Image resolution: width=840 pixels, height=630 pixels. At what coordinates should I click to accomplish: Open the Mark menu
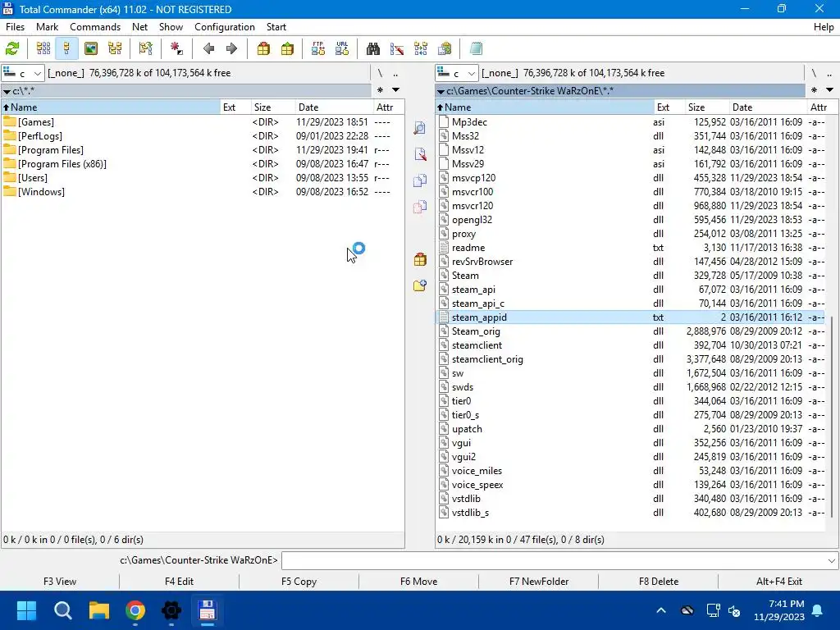click(x=47, y=27)
